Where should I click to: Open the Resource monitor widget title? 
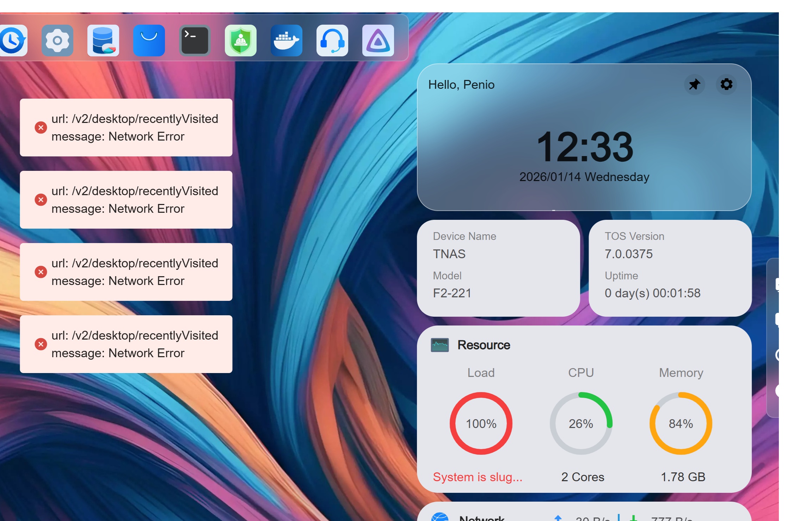click(x=484, y=345)
